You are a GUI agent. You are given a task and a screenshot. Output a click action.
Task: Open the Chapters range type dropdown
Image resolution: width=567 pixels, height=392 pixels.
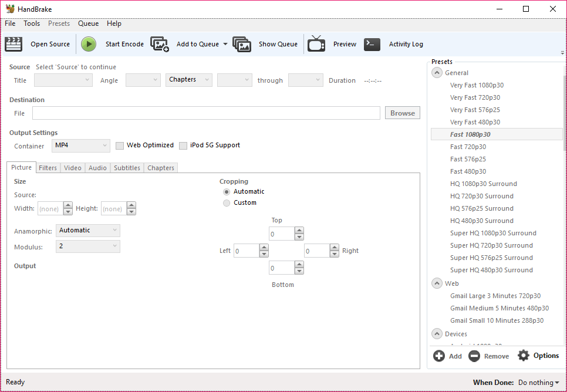click(189, 80)
